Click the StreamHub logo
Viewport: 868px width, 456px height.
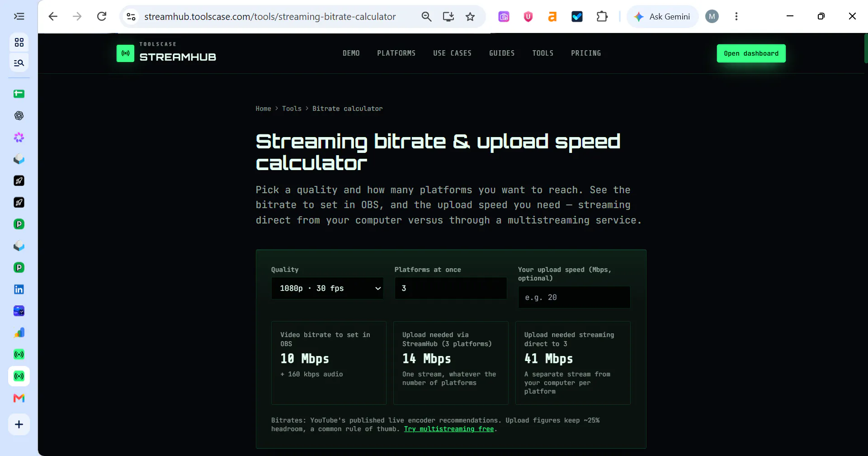coord(166,53)
